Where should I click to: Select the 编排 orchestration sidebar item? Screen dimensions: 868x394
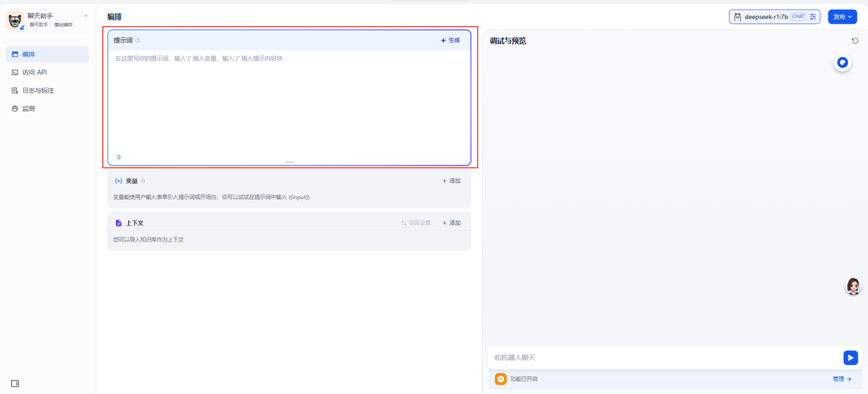(x=28, y=54)
